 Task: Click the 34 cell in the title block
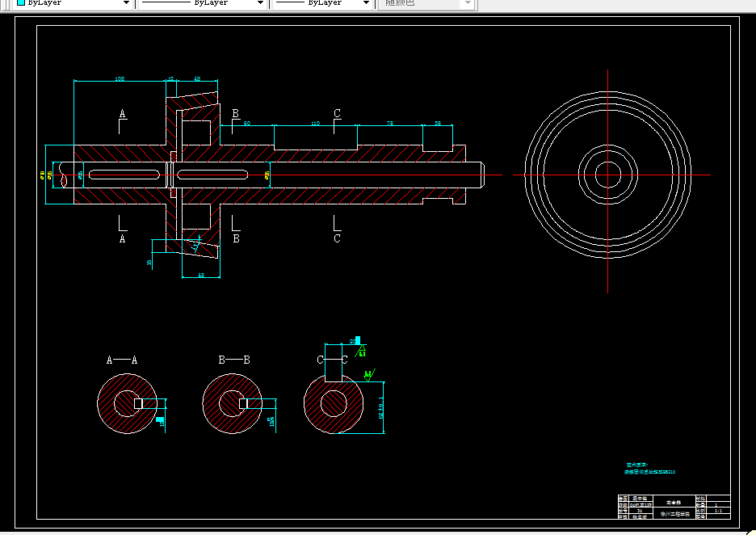(640, 511)
